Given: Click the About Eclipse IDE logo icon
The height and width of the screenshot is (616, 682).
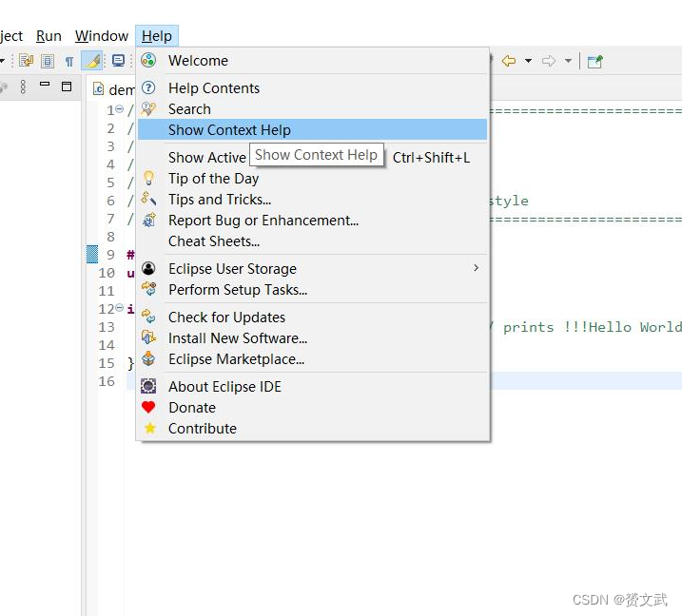Looking at the screenshot, I should (148, 386).
